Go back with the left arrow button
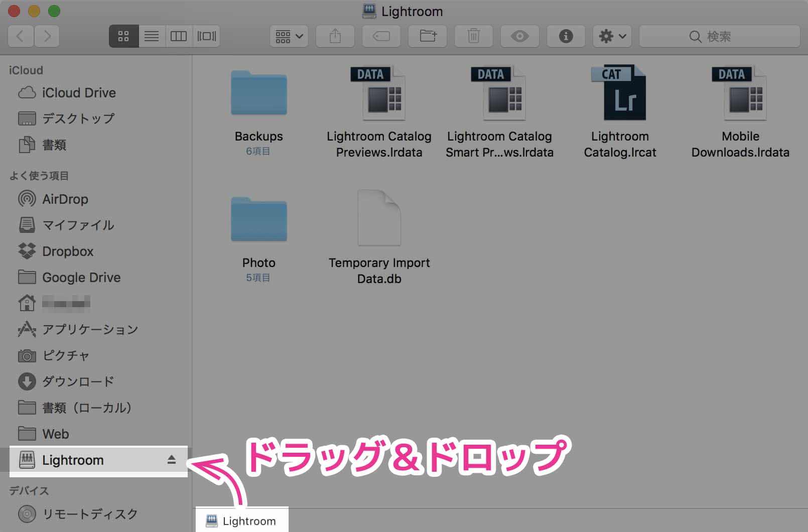The height and width of the screenshot is (532, 808). click(21, 36)
